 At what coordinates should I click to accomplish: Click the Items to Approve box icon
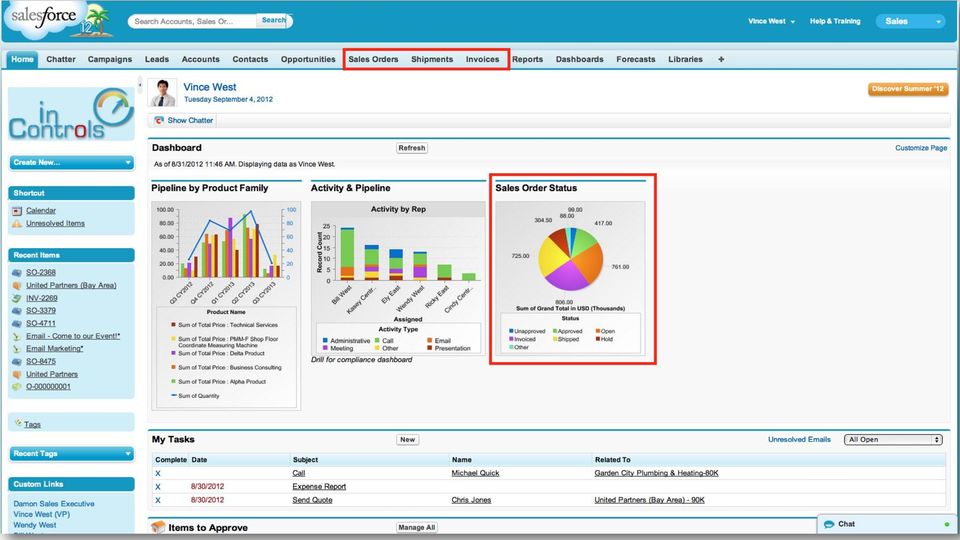tap(158, 527)
